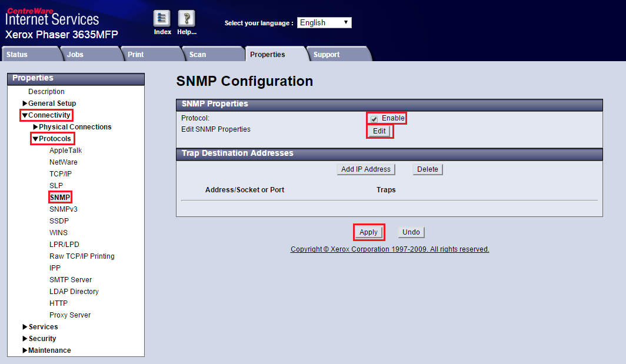The width and height of the screenshot is (626, 364).
Task: Go to the Support tab
Action: click(x=327, y=55)
